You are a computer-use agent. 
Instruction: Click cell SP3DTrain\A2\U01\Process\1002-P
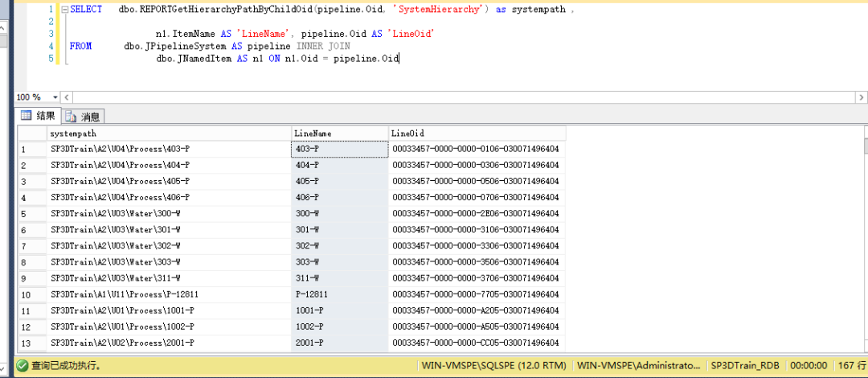(x=169, y=327)
